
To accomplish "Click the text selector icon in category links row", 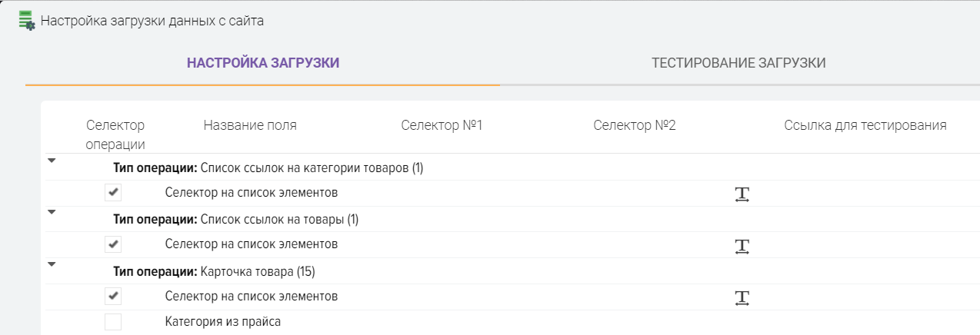I will click(742, 194).
